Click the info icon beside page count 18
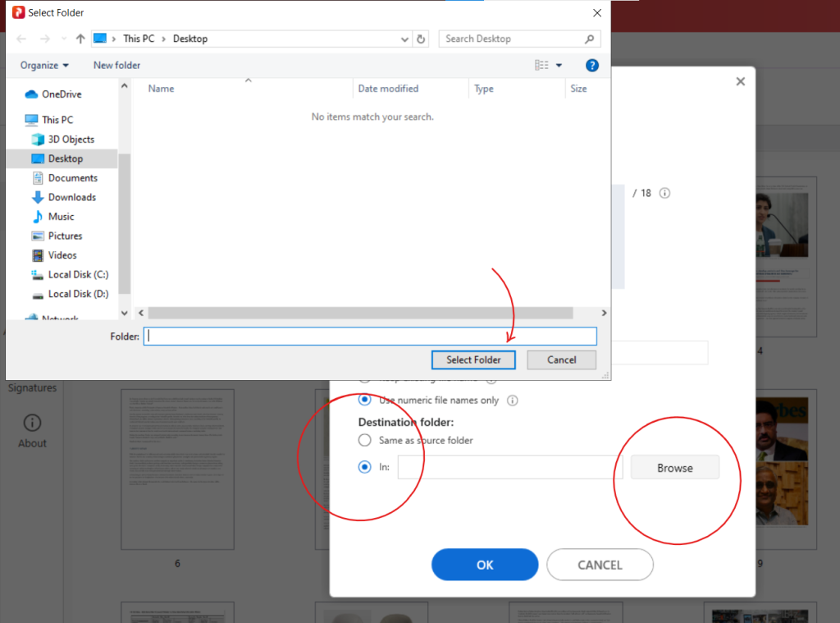Screen dimensions: 840x623 (664, 193)
